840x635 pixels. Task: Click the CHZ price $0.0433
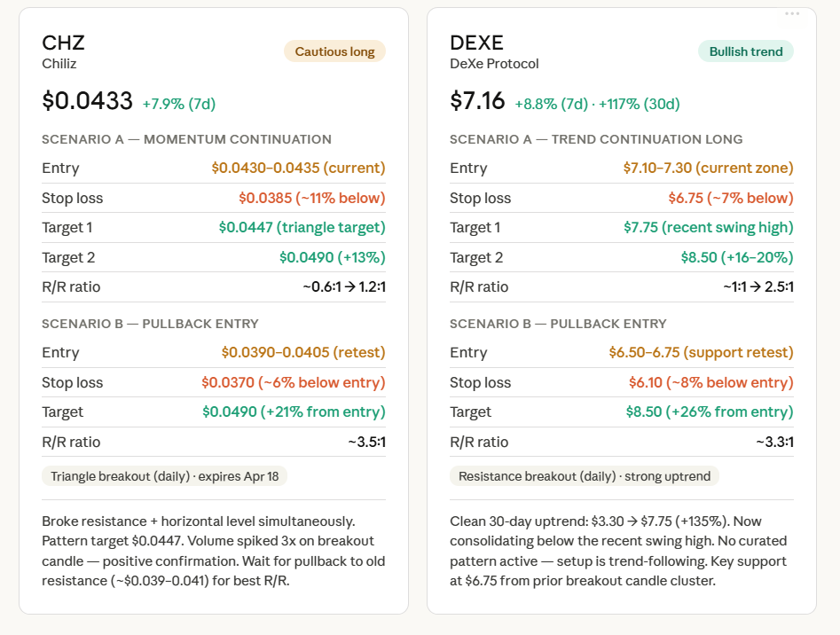click(x=87, y=101)
